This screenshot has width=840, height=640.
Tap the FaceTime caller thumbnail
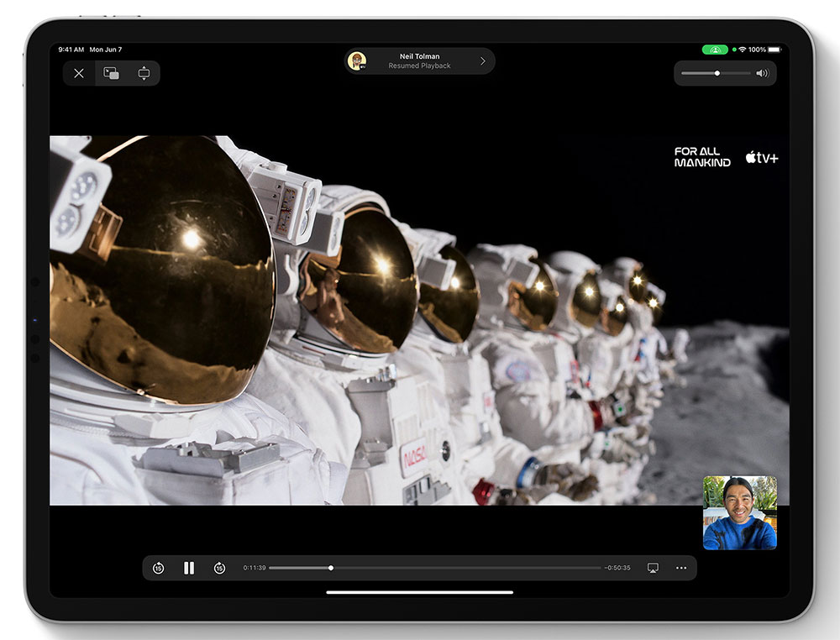[x=740, y=512]
